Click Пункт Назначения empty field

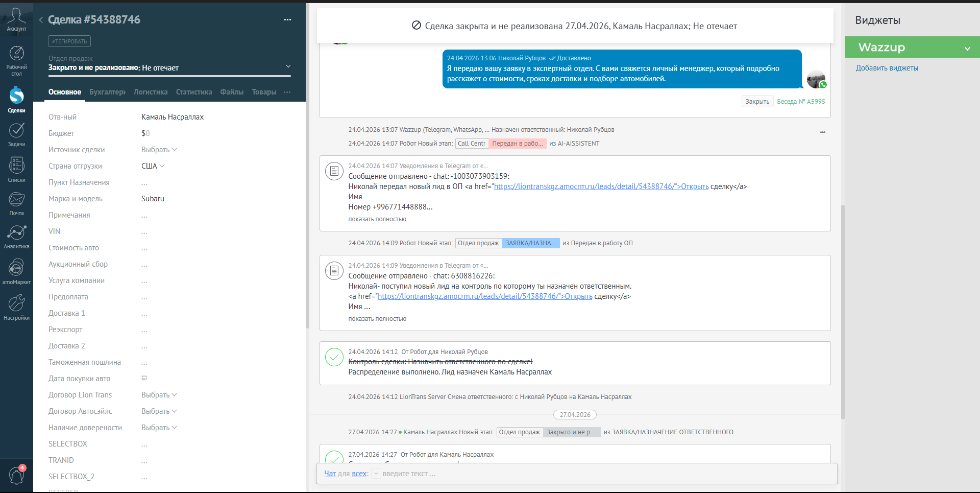144,182
